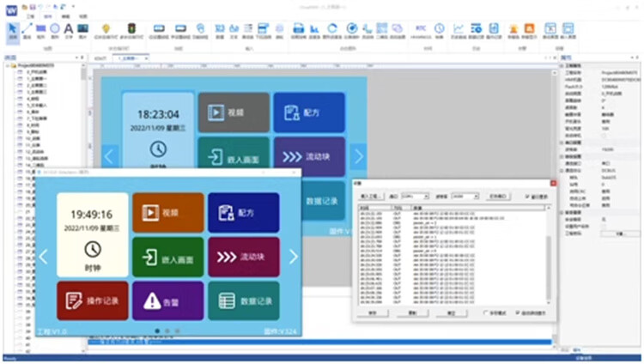Image resolution: width=644 pixels, height=364 pixels.
Task: Select the radio option beside the dialog's bottom buttons
Action: coord(486,313)
